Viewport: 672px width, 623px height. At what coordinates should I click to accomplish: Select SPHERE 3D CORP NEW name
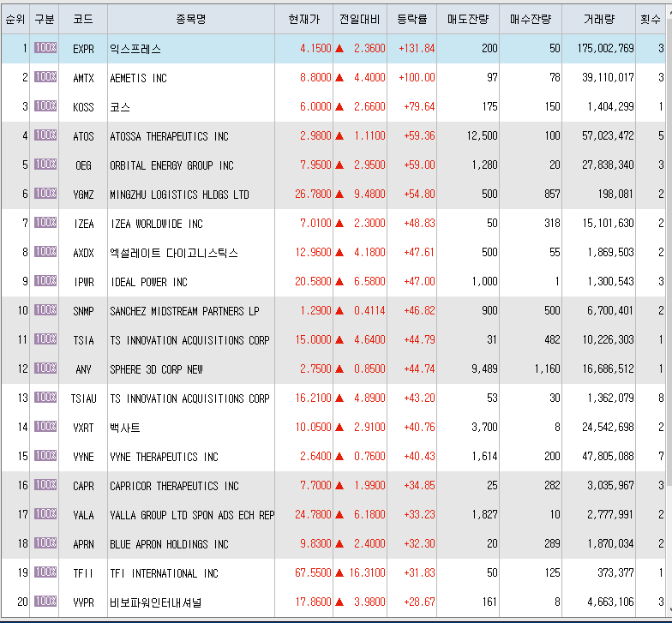pos(156,369)
